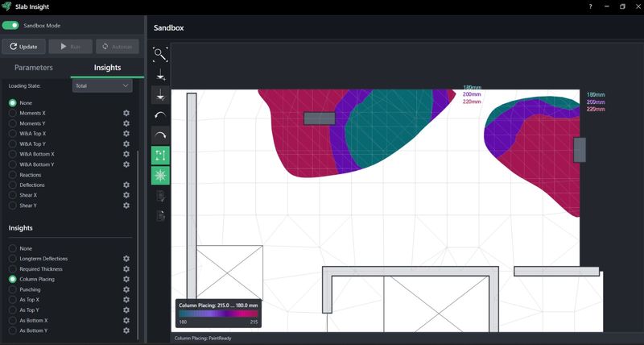Click the Automate button
The width and height of the screenshot is (644, 345).
pyautogui.click(x=118, y=47)
